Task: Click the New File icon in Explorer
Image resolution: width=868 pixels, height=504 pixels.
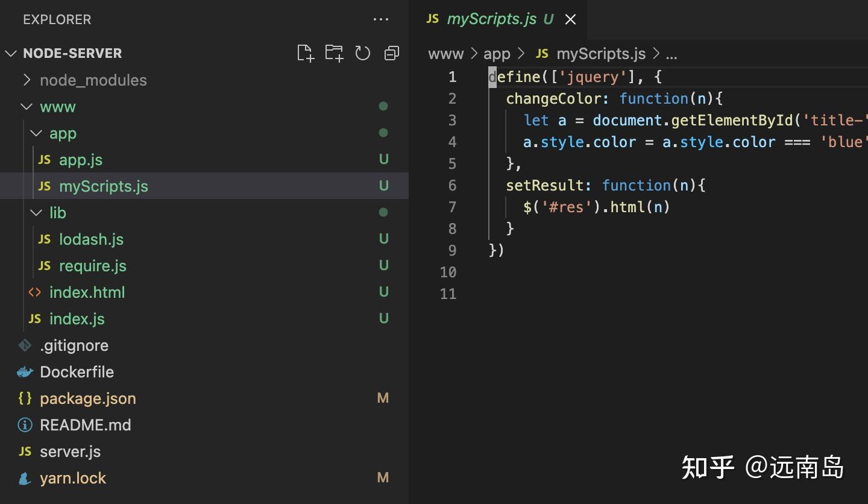Action: (306, 53)
